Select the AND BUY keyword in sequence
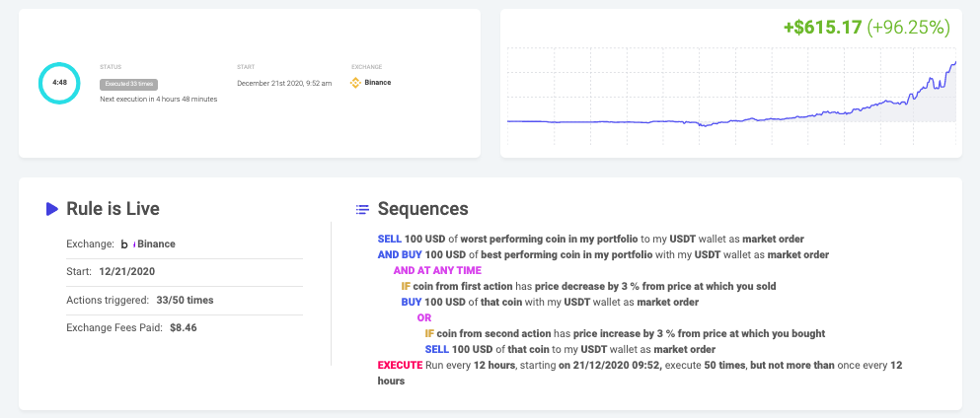The height and width of the screenshot is (418, 980). coord(399,254)
